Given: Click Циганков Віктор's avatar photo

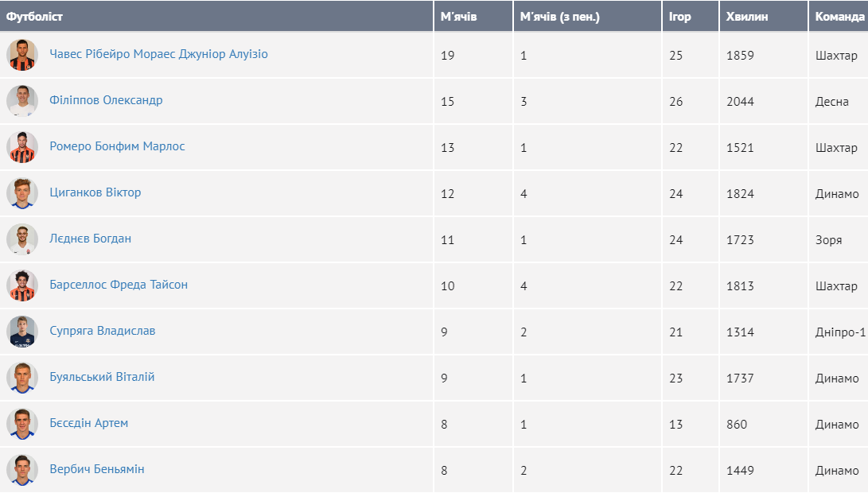Looking at the screenshot, I should click(x=22, y=193).
